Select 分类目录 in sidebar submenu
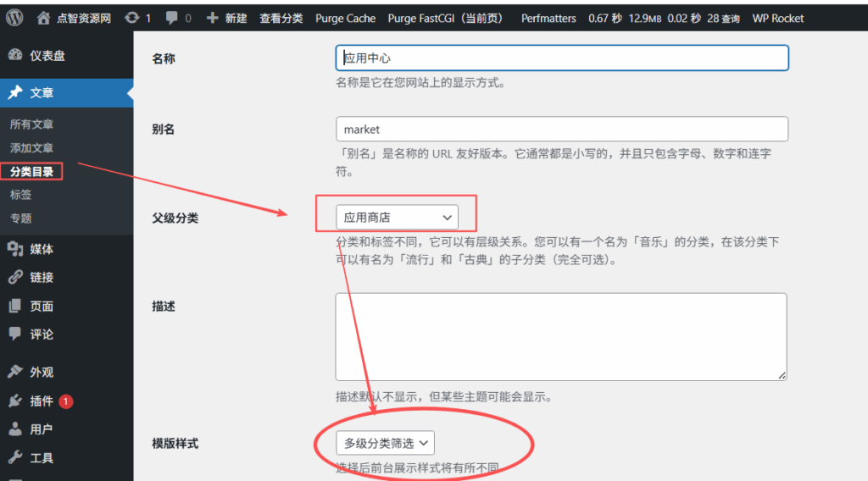Viewport: 868px width, 481px height. (31, 172)
